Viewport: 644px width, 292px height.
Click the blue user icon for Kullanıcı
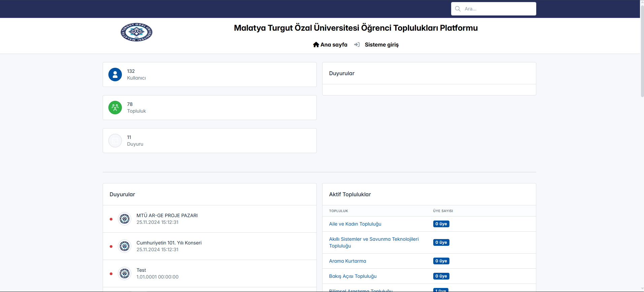pos(115,75)
